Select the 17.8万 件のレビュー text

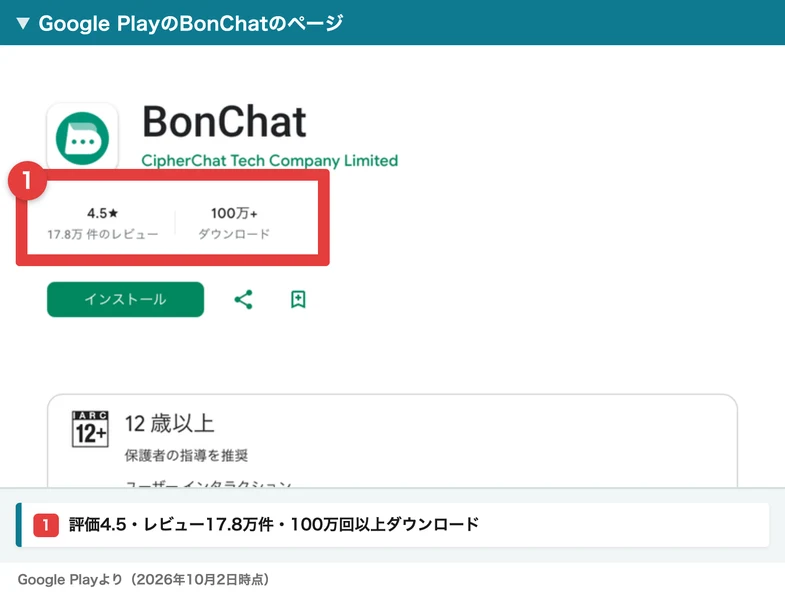click(103, 234)
